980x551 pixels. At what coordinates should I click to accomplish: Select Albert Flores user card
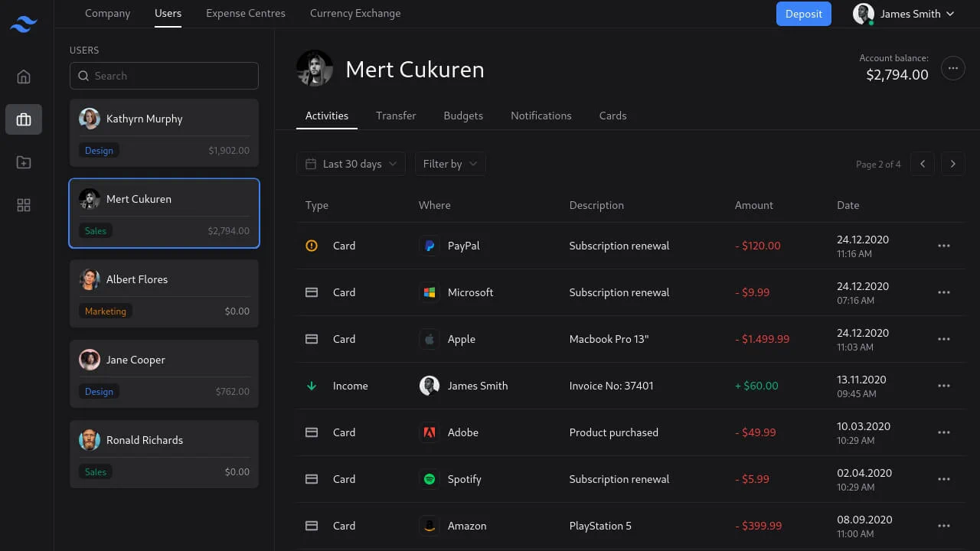[164, 293]
